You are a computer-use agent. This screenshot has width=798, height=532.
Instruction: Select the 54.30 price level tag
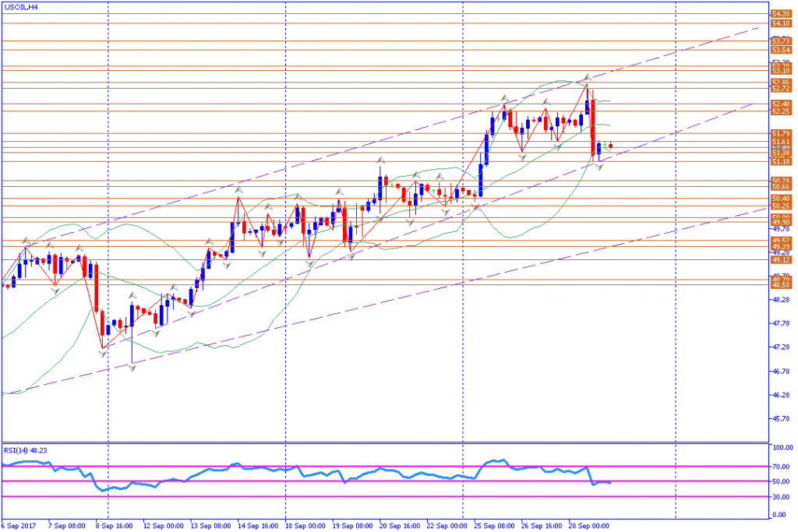pos(781,14)
